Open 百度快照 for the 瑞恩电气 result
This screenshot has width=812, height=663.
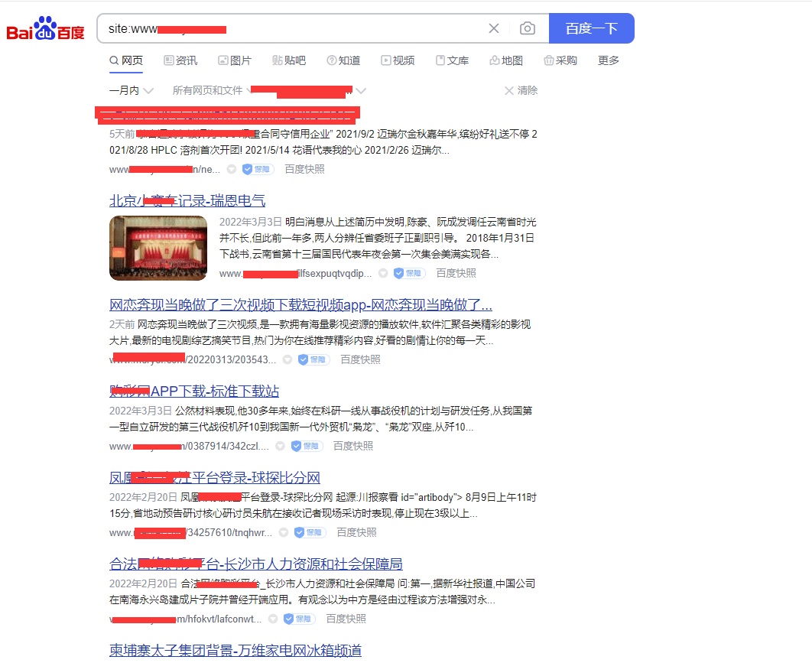click(x=456, y=273)
